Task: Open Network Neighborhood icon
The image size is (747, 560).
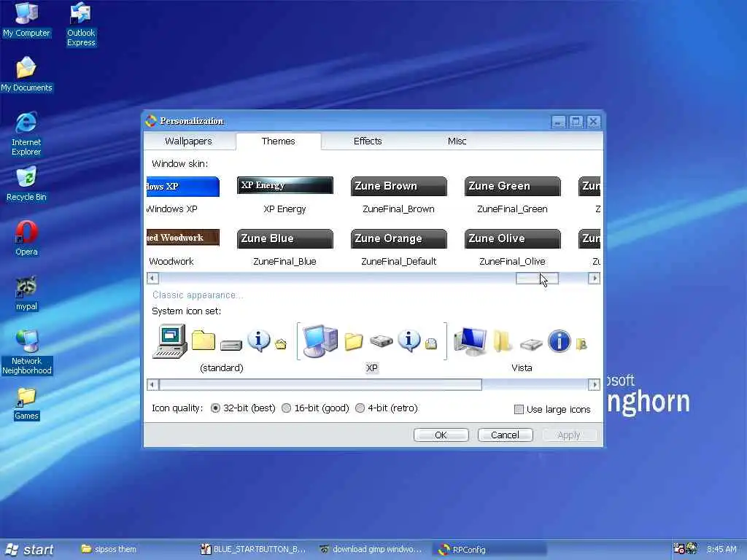Action: click(26, 353)
